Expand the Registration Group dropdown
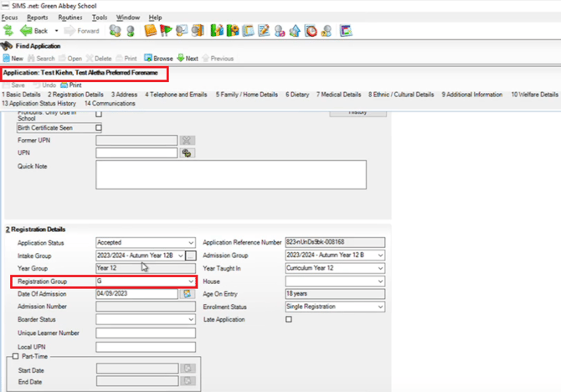The image size is (561, 392). coord(191,281)
